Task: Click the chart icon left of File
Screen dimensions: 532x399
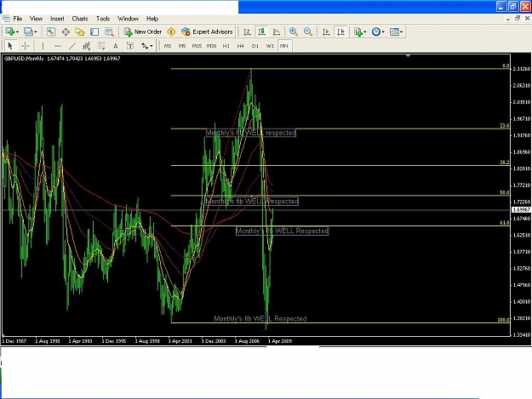Action: (x=6, y=19)
